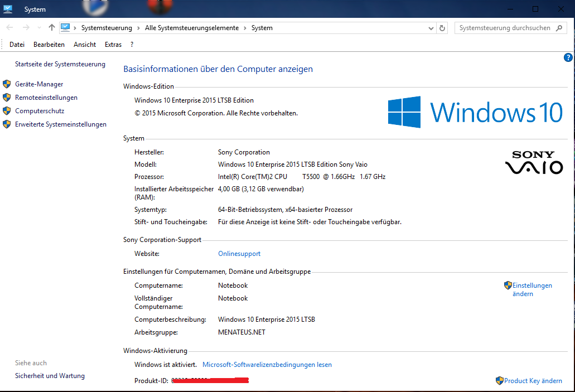Open the Ansicht menu

point(85,45)
